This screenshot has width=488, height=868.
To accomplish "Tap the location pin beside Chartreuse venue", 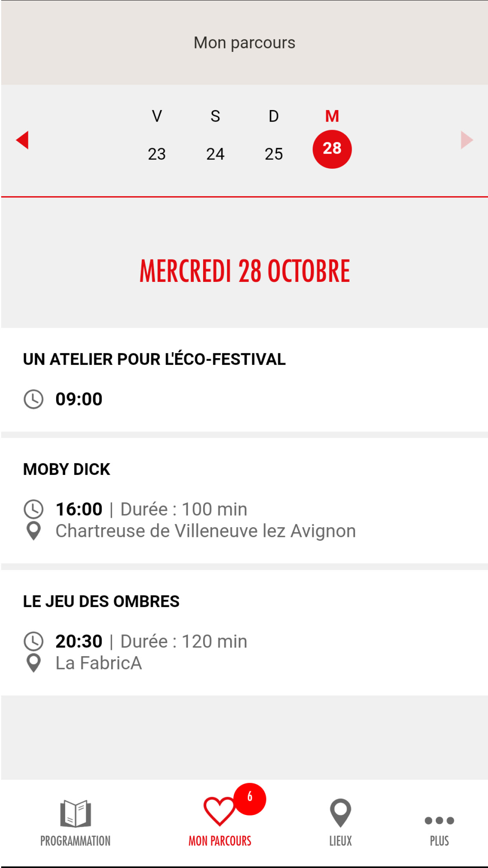I will pyautogui.click(x=34, y=531).
